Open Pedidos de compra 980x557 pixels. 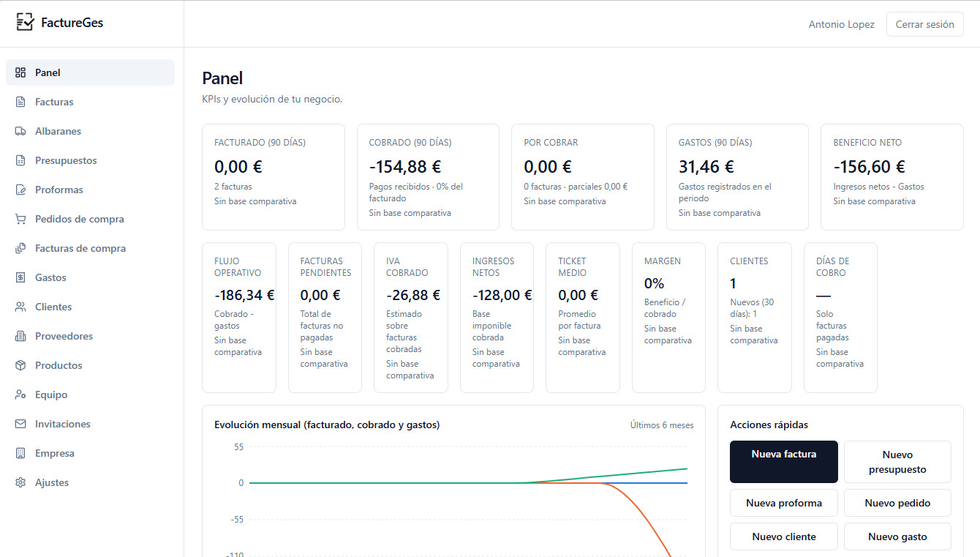90,219
